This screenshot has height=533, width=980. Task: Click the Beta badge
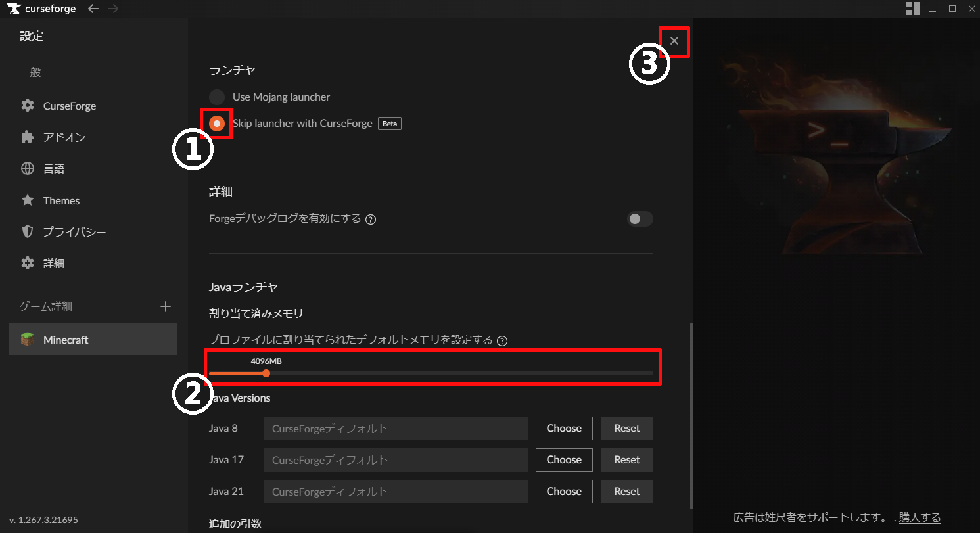tap(390, 124)
